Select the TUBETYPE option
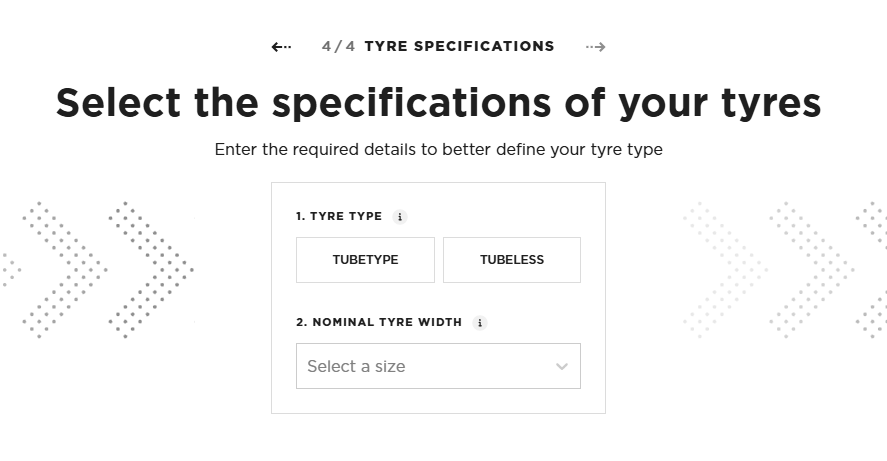Screen dimensions: 887x461 coord(365,260)
